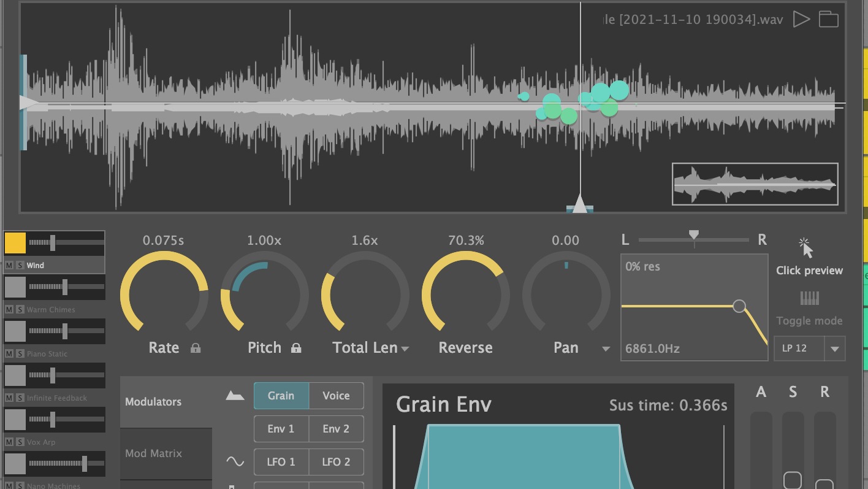Viewport: 868px width, 489px height.
Task: Click the Total Len value 1.6x
Action: [x=365, y=241]
